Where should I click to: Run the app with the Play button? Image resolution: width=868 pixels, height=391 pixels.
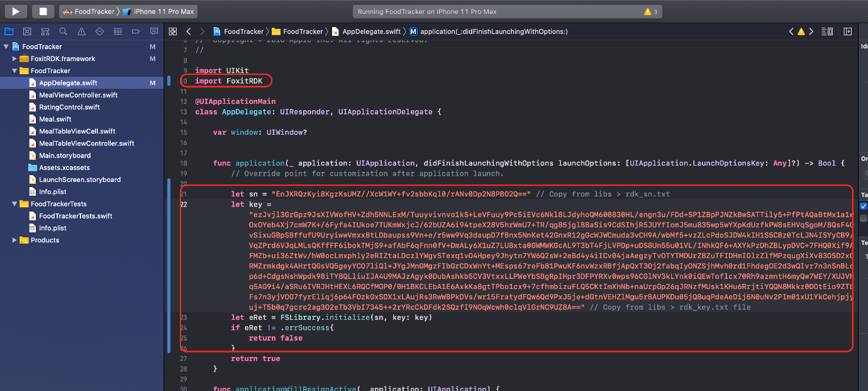coord(16,11)
